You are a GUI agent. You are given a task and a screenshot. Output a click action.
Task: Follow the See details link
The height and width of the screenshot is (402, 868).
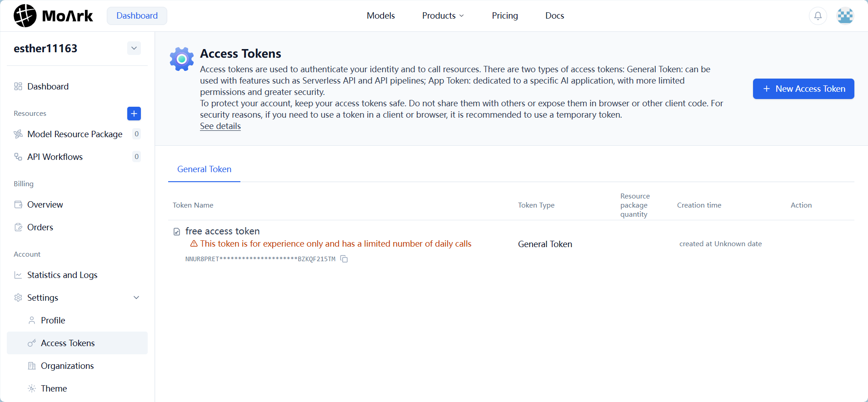click(x=220, y=126)
